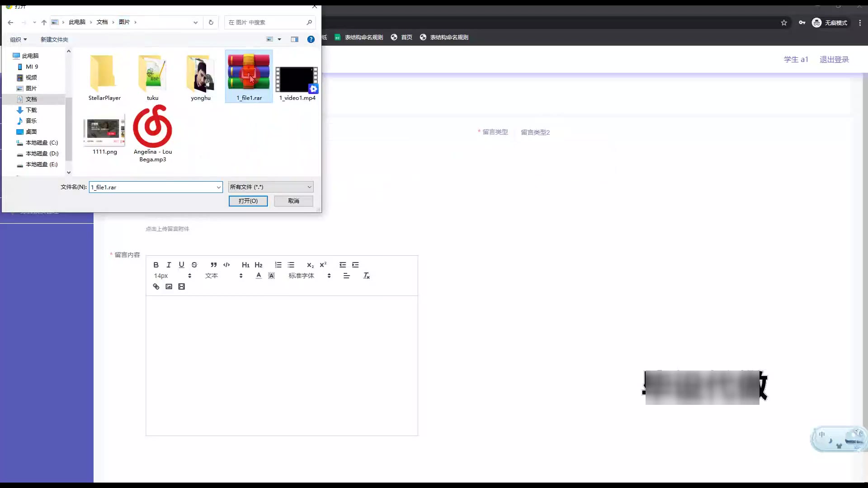The image size is (868, 488).
Task: Clear text formatting in editor
Action: point(366,276)
